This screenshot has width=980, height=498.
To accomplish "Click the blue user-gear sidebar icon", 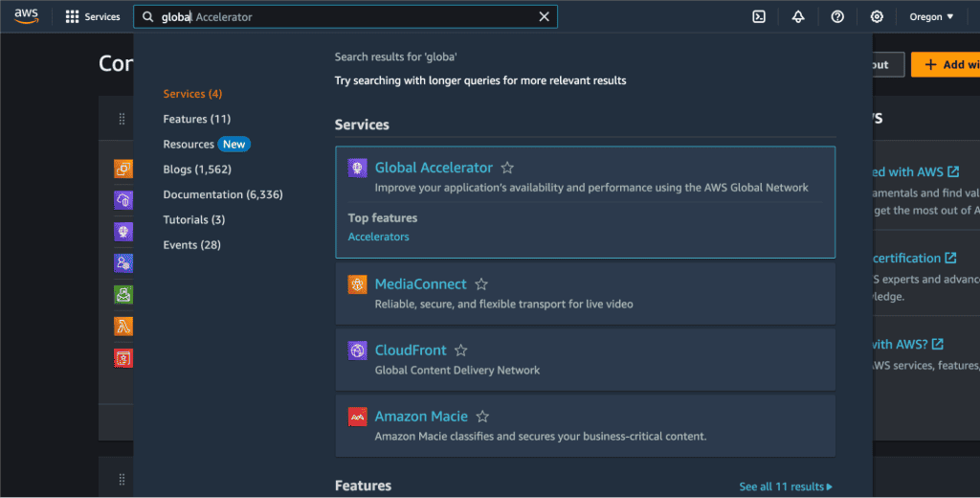I will (123, 262).
